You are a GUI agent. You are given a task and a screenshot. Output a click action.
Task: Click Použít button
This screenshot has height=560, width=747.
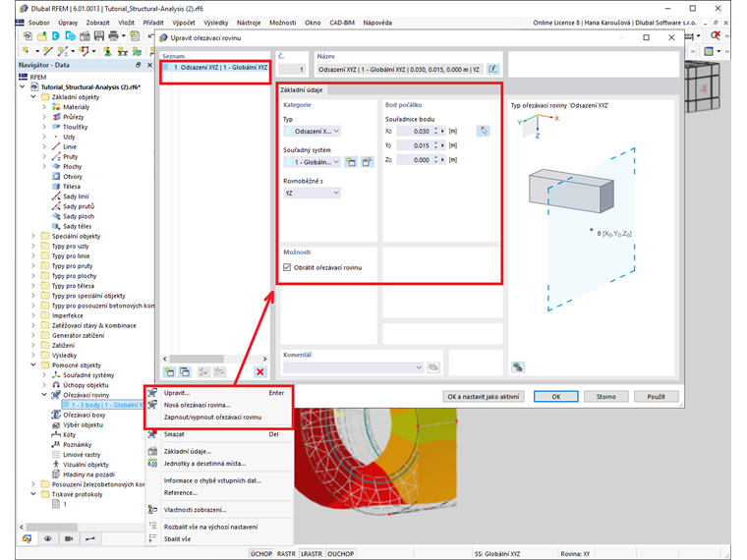tap(656, 396)
